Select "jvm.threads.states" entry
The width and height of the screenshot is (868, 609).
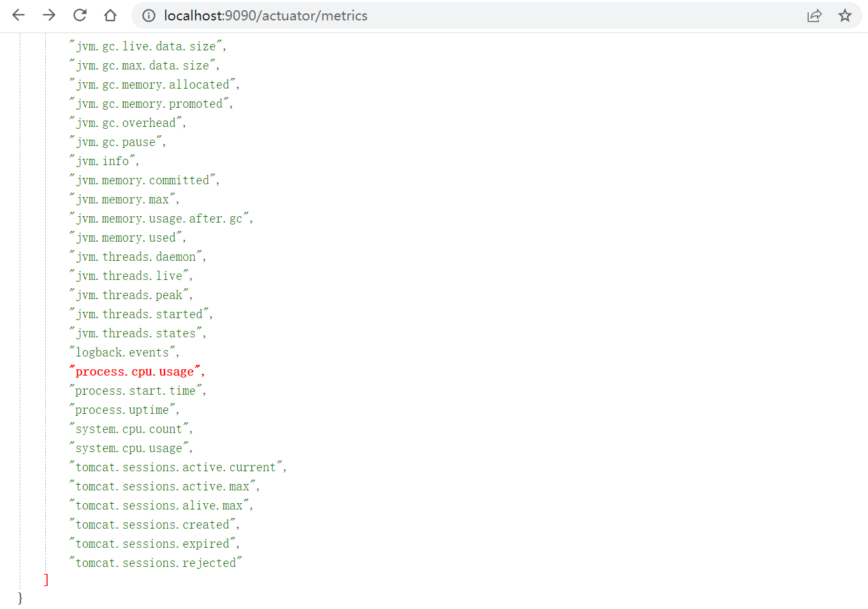135,334
